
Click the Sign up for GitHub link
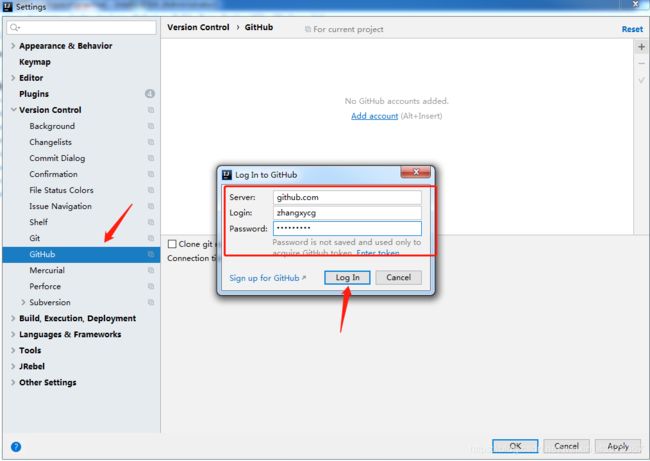click(267, 278)
